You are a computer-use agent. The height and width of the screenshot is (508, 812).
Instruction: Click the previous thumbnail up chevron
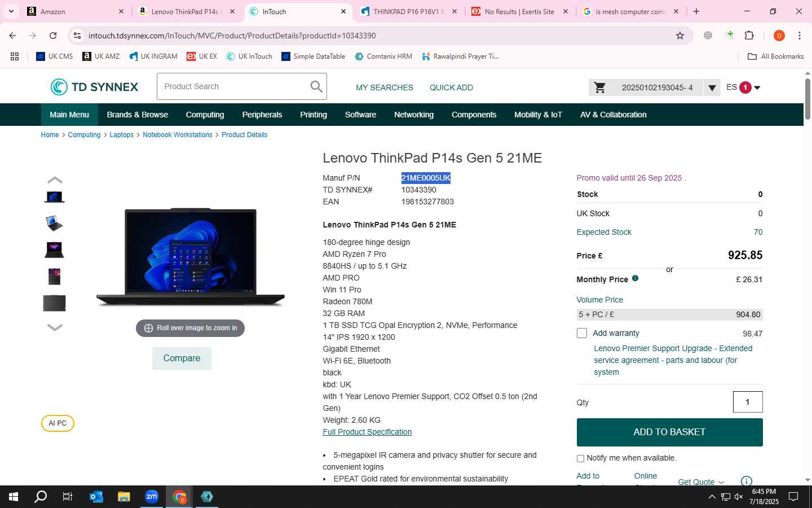click(x=55, y=180)
